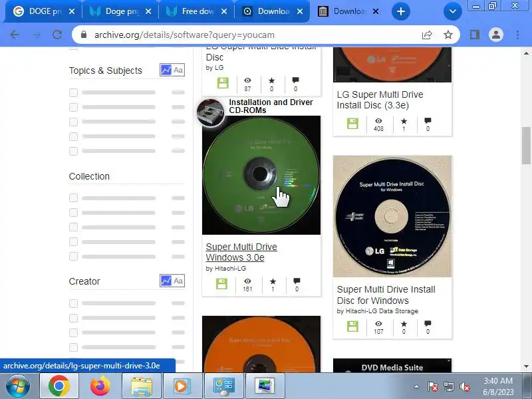This screenshot has width=532, height=399.
Task: Open the Chrome three-dot menu
Action: (x=517, y=35)
